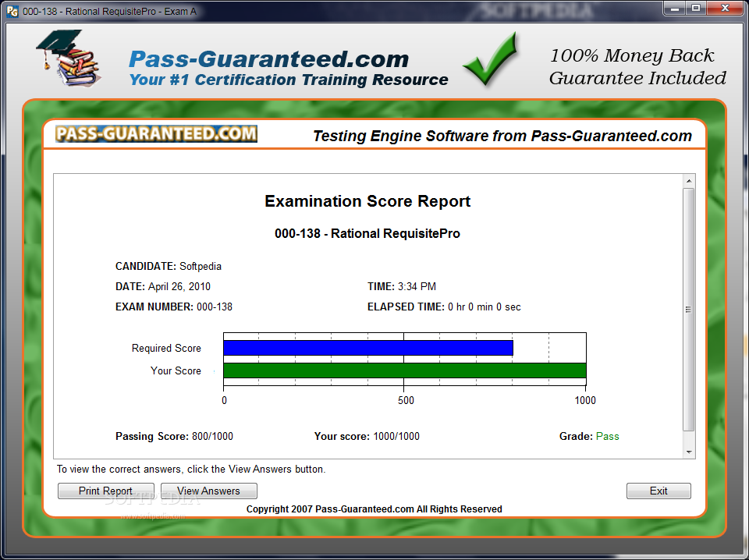Click the window title '000-138 - Rational RequisitePro - Exam A'
Screen dimensions: 749x560
[110, 12]
